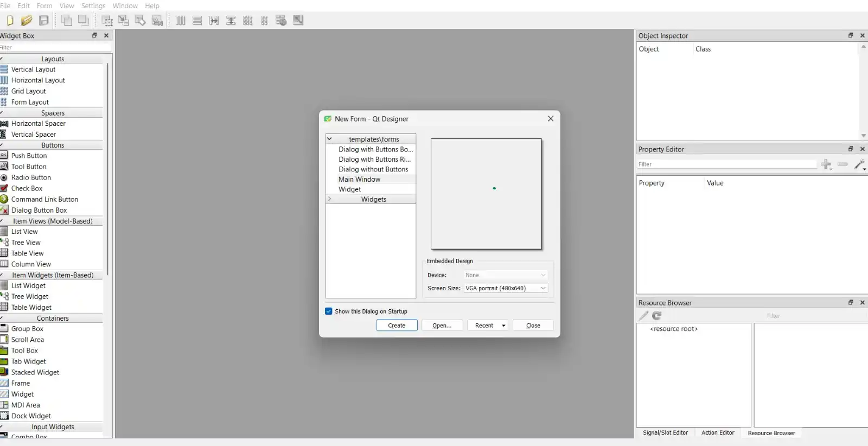Click the Property Editor filter field
The image size is (868, 446).
tap(727, 164)
